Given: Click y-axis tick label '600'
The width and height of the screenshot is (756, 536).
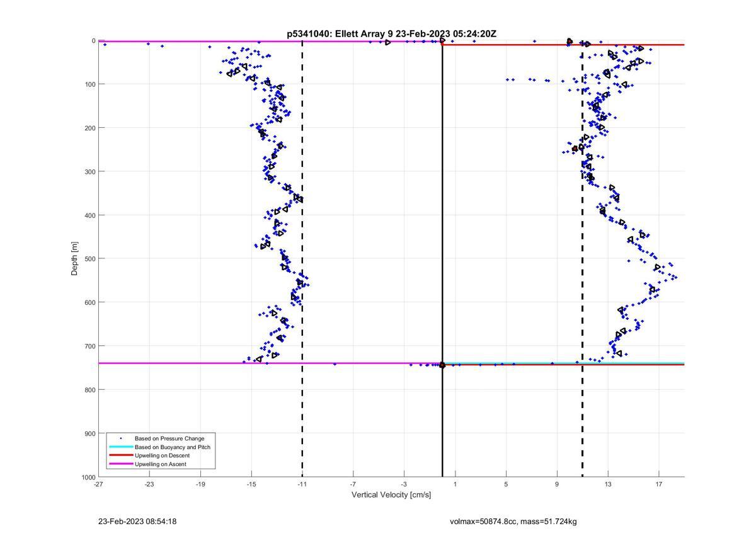Looking at the screenshot, I should tap(89, 302).
